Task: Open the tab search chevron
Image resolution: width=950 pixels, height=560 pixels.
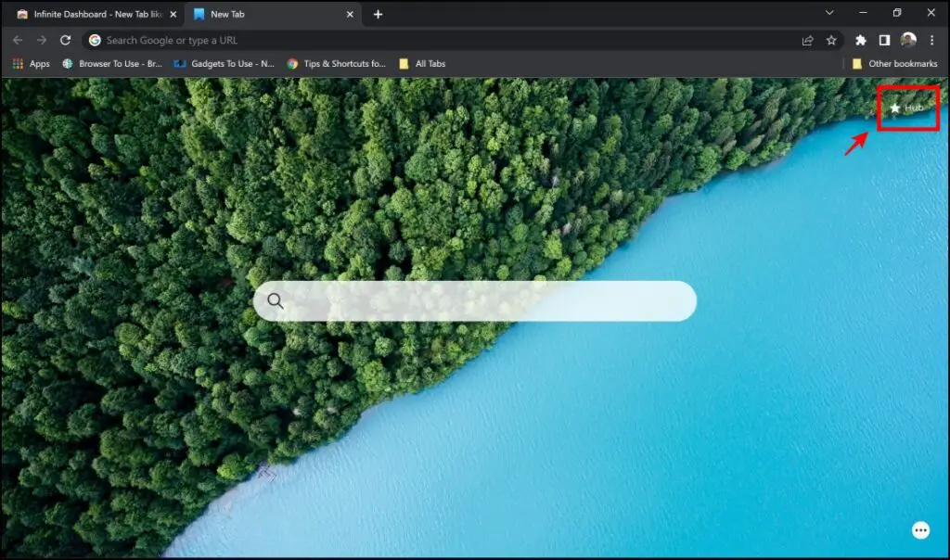Action: [828, 14]
